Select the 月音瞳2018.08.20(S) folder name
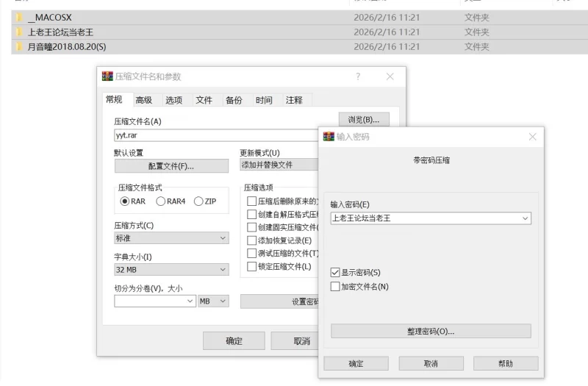Viewport: 588px width, 386px height. pos(67,47)
